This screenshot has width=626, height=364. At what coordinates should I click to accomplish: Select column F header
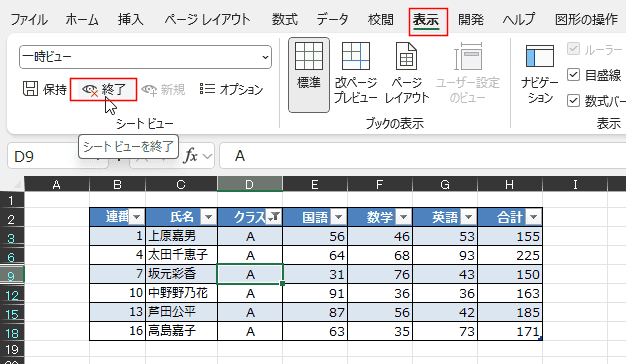click(380, 184)
